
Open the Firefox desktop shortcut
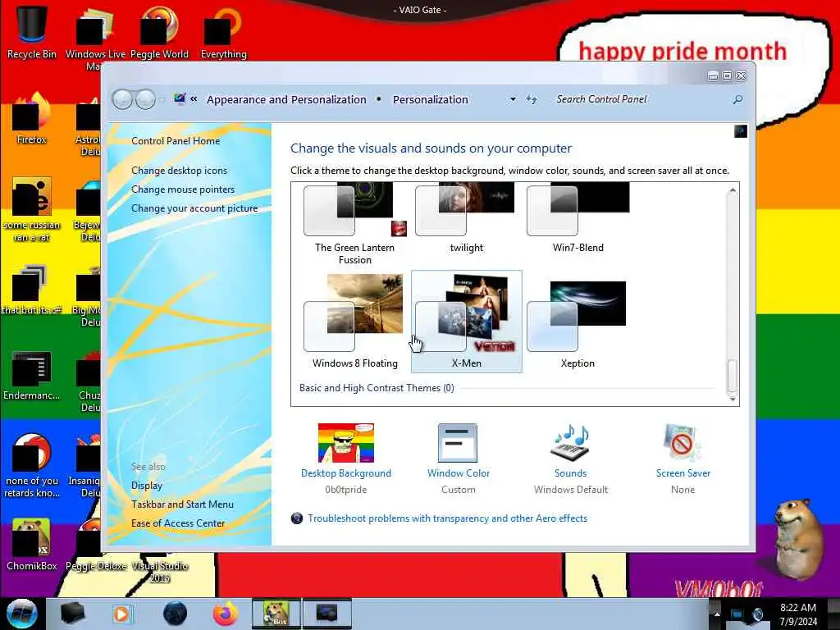click(32, 119)
